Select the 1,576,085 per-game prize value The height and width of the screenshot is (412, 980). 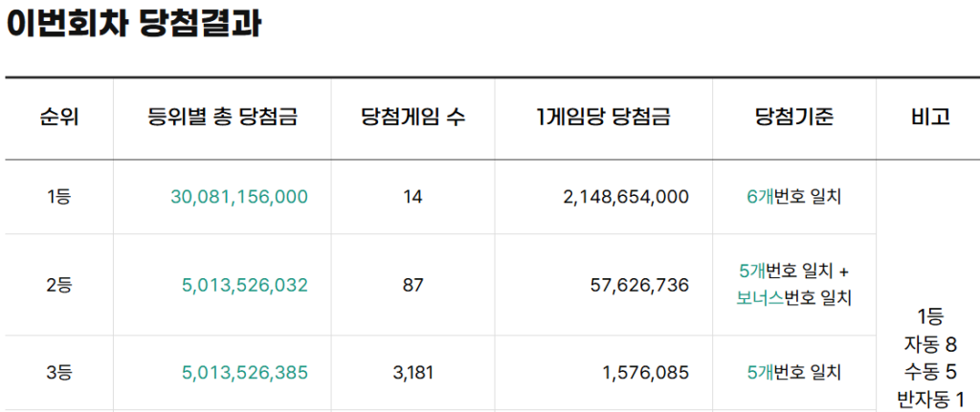[645, 373]
